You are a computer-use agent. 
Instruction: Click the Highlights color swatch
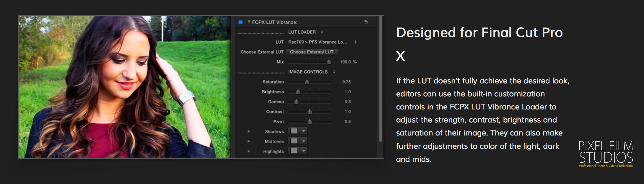(294, 151)
